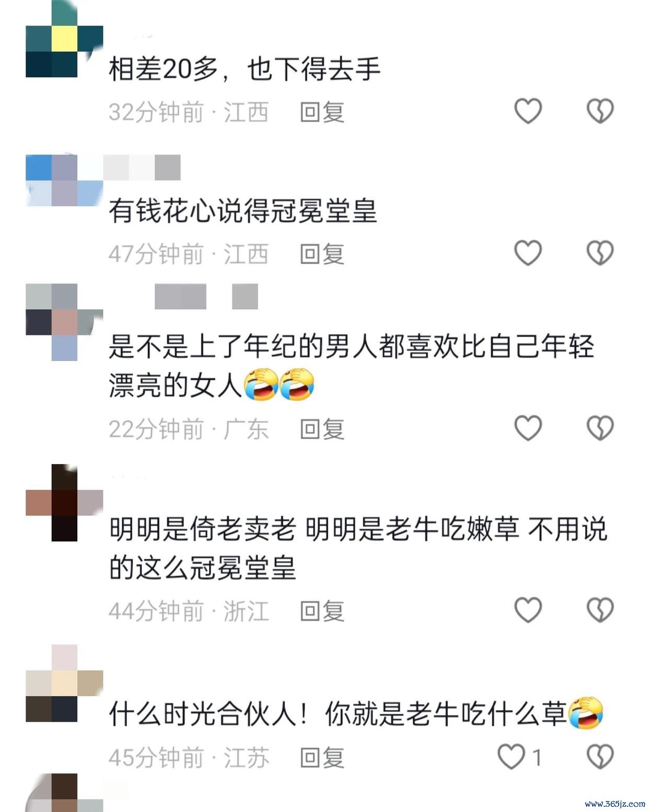Viewport: 649px width, 812px height.
Task: Dislike the 有钱花心说得冠冕堂皇 comment
Action: tap(600, 253)
